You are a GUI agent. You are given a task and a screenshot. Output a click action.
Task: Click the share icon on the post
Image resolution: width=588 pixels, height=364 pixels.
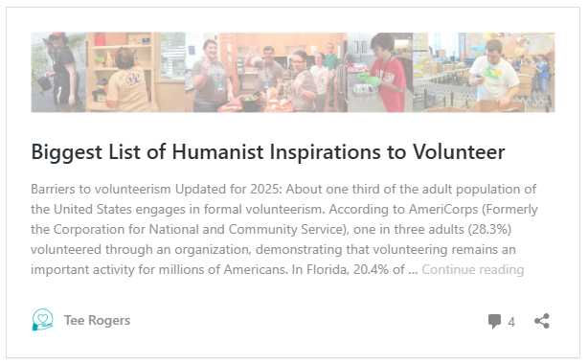pos(542,321)
